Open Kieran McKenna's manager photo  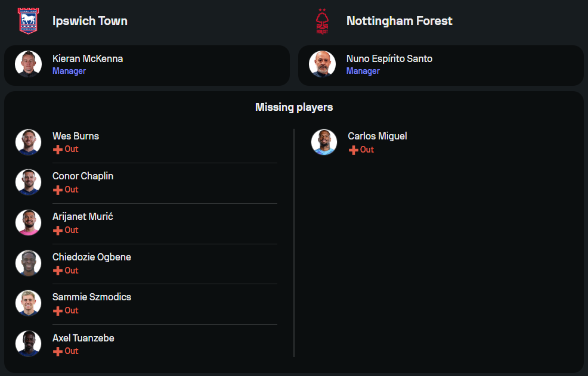28,64
